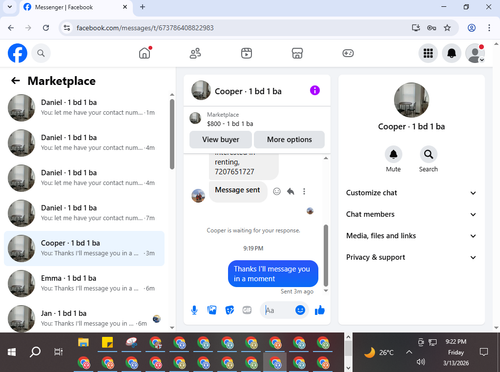The height and width of the screenshot is (372, 500).
Task: Close the Messenger | Facebook tab
Action: 125,7
